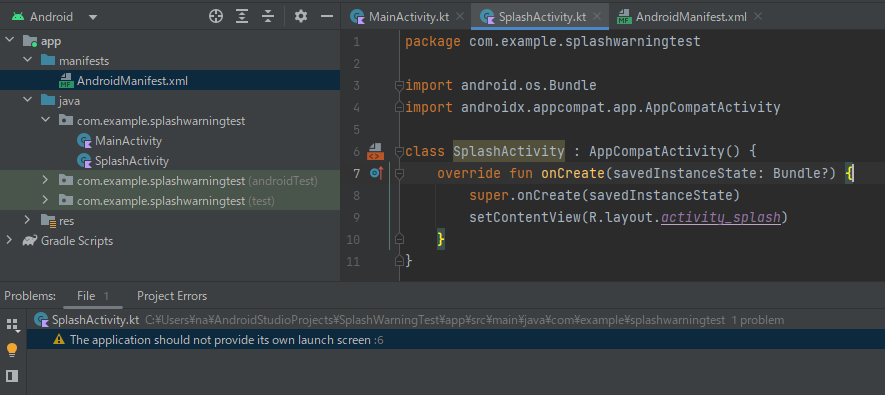Collapse the app module node
Image resolution: width=885 pixels, height=395 pixels.
click(10, 41)
